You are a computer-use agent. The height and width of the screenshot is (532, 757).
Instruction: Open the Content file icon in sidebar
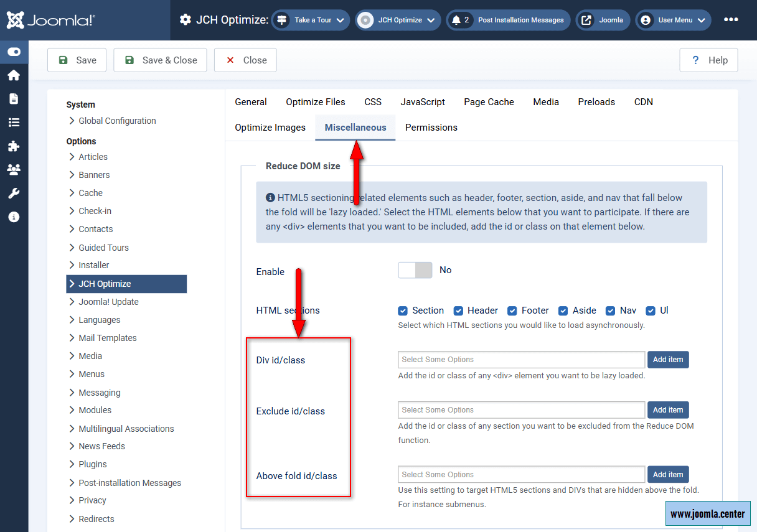pyautogui.click(x=14, y=99)
